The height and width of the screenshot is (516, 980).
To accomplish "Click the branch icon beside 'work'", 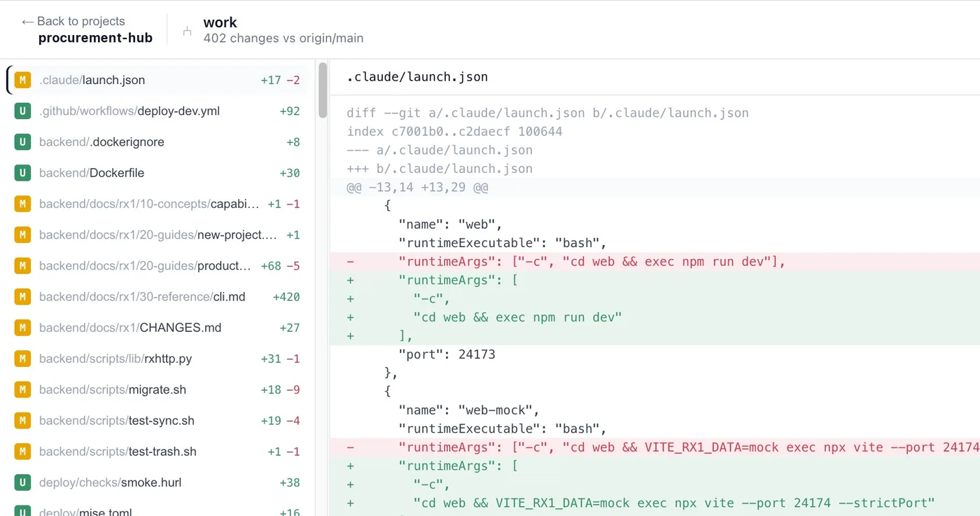I will click(187, 31).
